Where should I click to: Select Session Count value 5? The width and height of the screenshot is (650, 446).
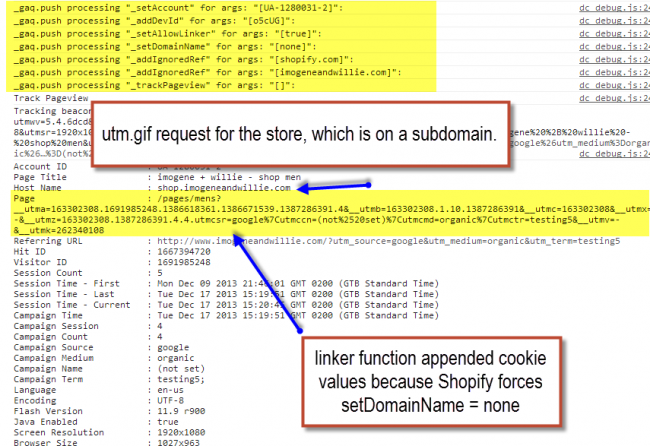(160, 273)
